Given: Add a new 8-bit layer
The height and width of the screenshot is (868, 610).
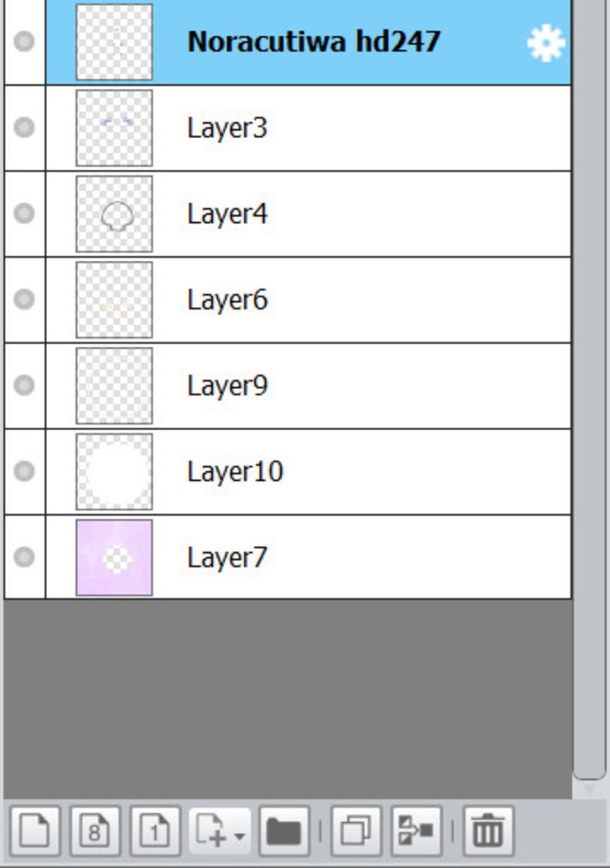Looking at the screenshot, I should click(x=95, y=830).
